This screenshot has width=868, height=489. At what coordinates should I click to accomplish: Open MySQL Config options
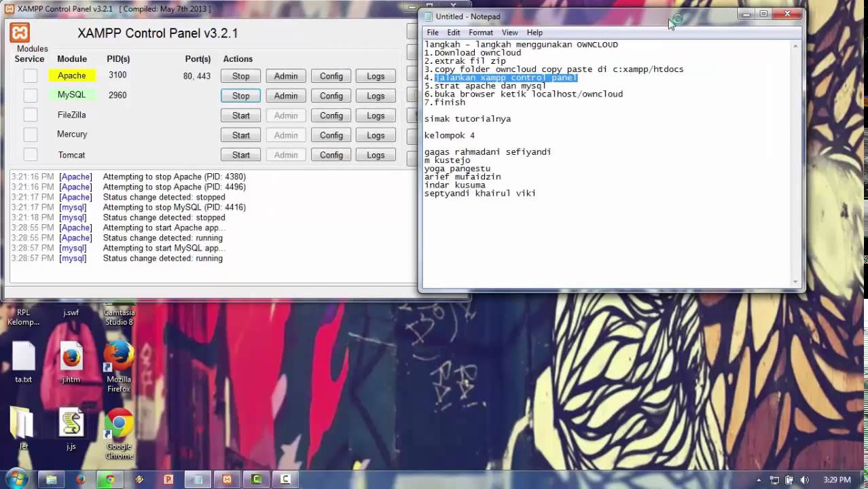[x=331, y=96]
